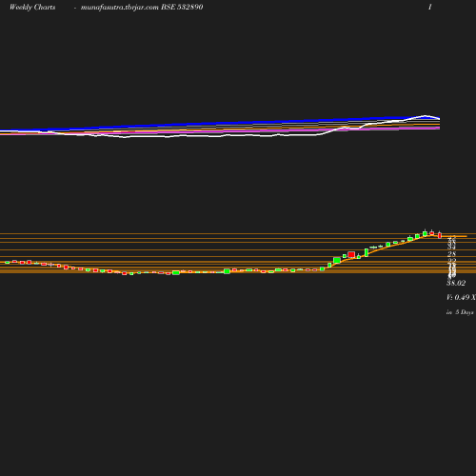Click the last red candlestick on the chart
Viewport: 476px width, 476px height.
coord(440,235)
